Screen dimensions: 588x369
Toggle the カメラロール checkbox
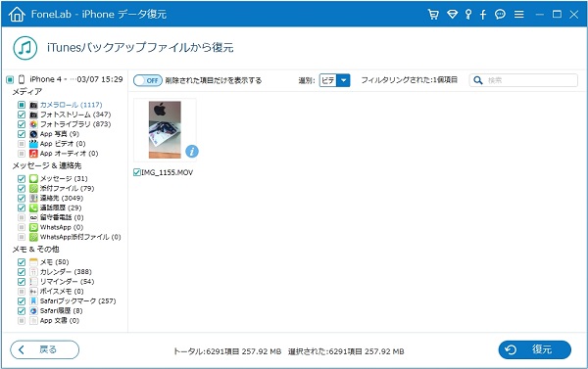(x=22, y=105)
